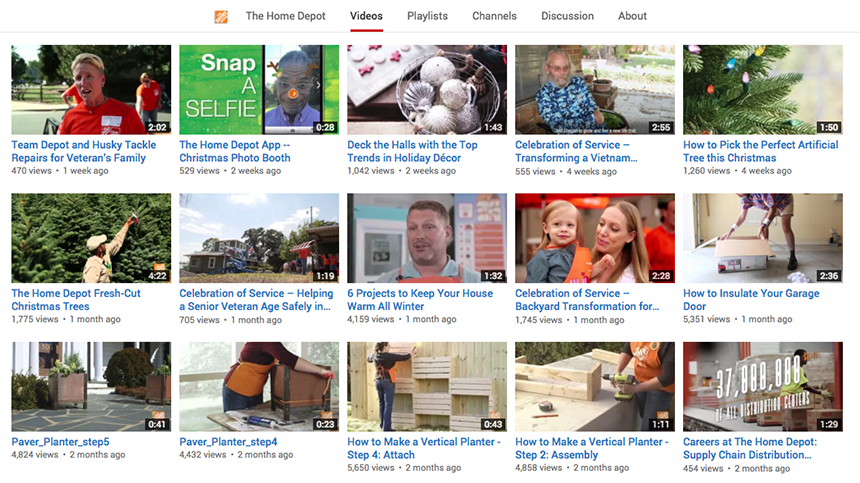Screen dimensions: 860x483
Task: Open Team Depot and Husky Tackle video thumbnail
Action: coord(91,89)
